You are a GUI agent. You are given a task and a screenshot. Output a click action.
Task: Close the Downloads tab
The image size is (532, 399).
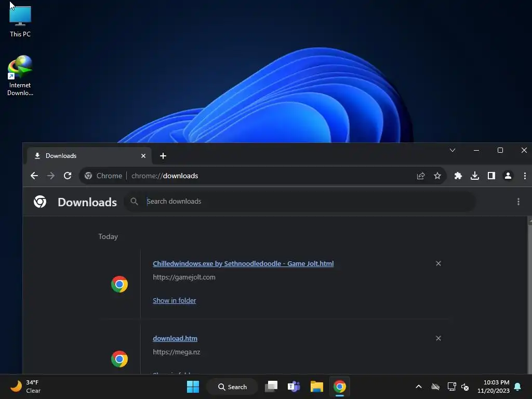point(143,156)
